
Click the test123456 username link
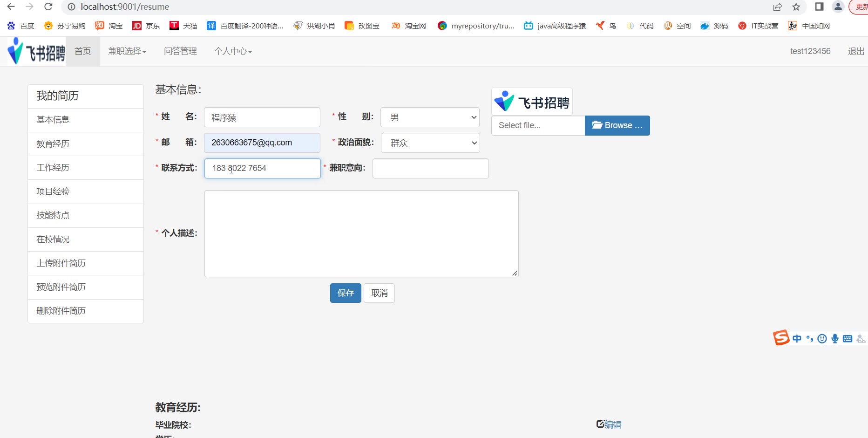810,51
